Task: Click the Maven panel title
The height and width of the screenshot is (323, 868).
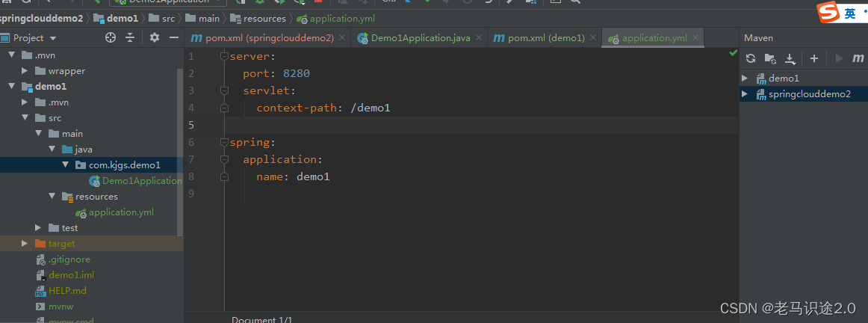Action: pos(758,37)
